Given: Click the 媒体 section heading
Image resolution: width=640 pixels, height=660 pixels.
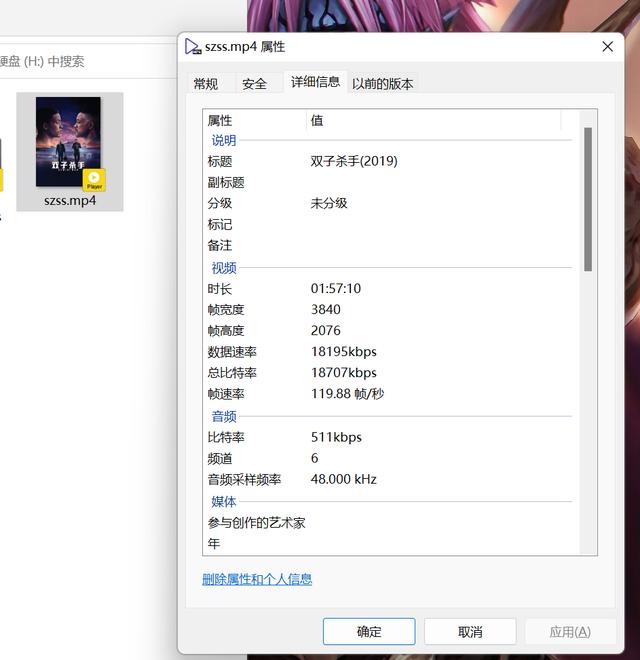Looking at the screenshot, I should pyautogui.click(x=224, y=502).
